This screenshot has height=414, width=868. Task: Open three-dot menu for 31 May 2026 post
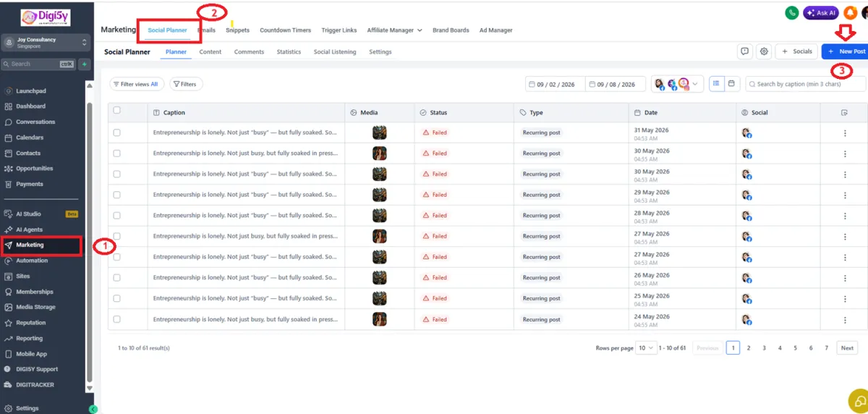coord(844,132)
